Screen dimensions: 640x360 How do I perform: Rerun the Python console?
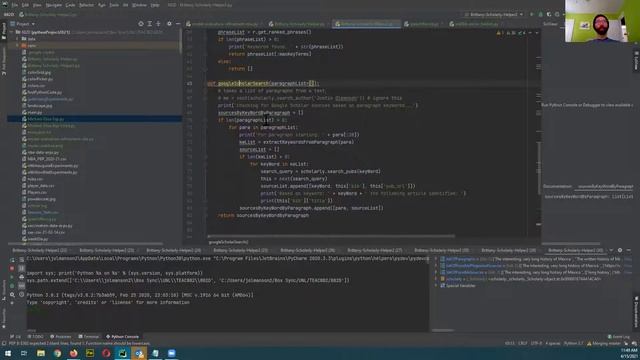tap(12, 260)
